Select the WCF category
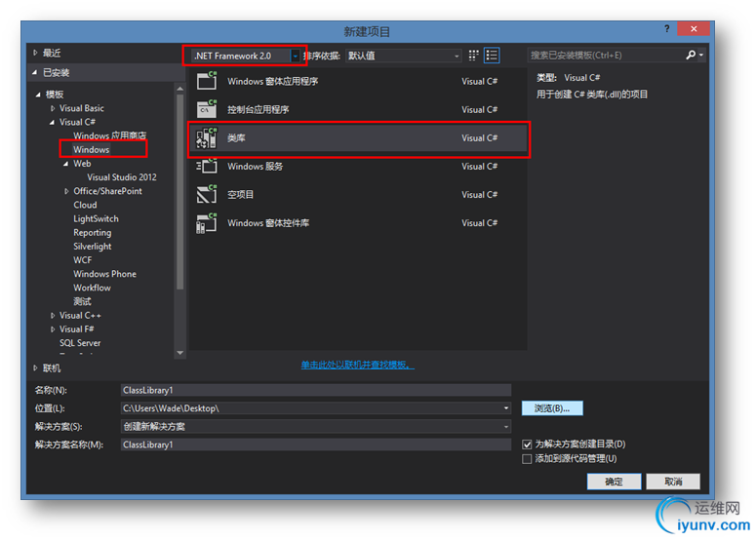This screenshot has height=541, width=756. pyautogui.click(x=83, y=260)
